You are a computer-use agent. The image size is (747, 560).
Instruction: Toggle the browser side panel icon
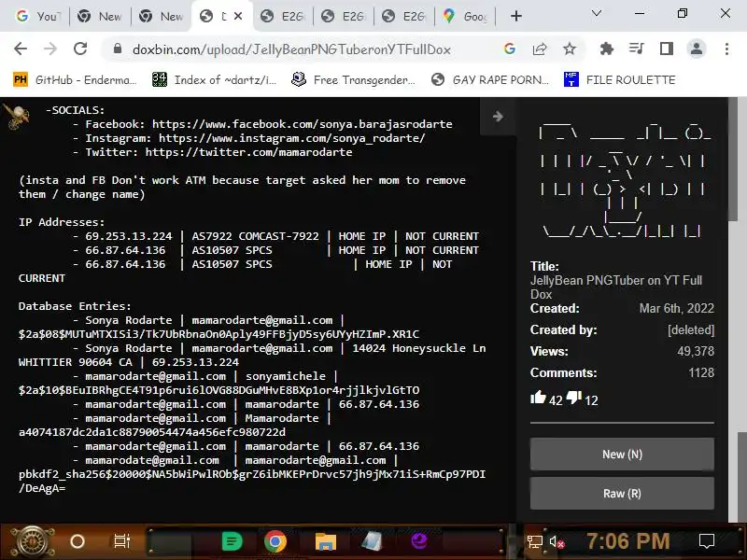pyautogui.click(x=667, y=49)
